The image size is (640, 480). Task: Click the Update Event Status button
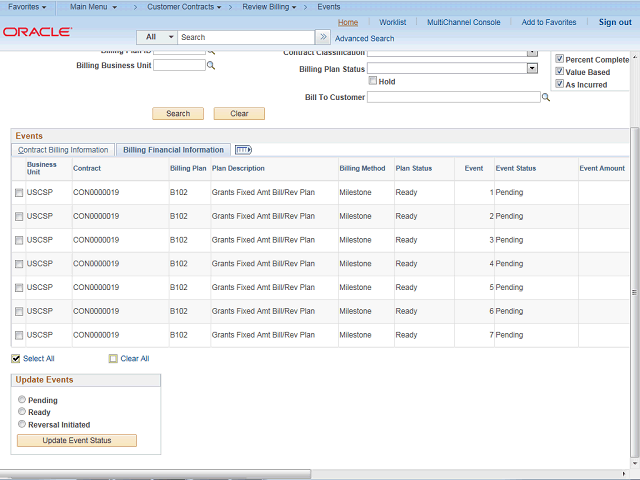click(x=76, y=440)
